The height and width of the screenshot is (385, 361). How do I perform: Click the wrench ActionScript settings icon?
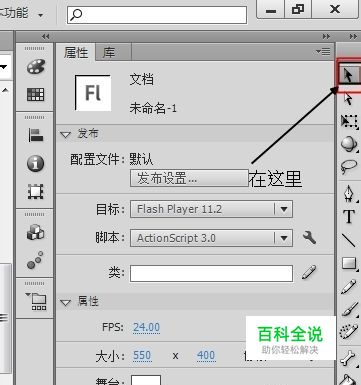[x=309, y=238]
